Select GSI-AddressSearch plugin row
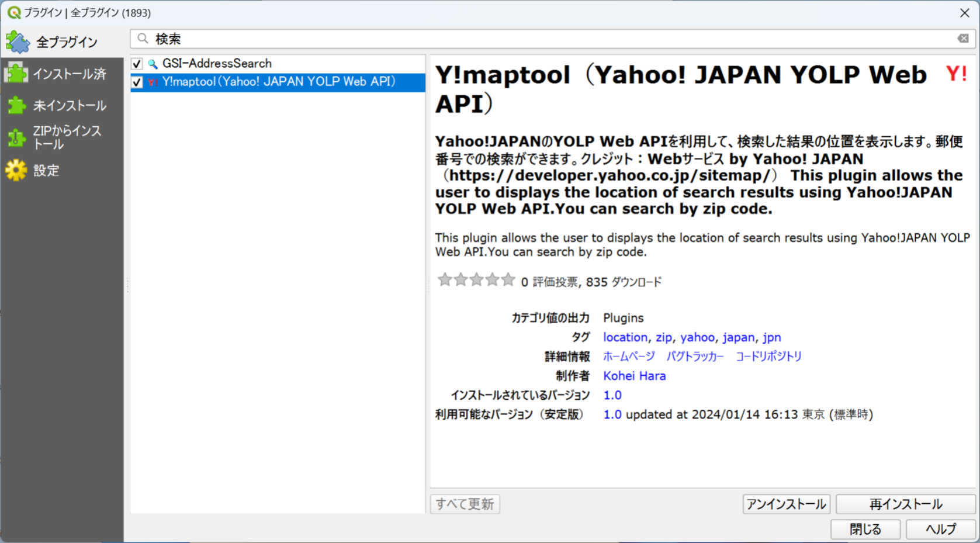 pos(278,64)
